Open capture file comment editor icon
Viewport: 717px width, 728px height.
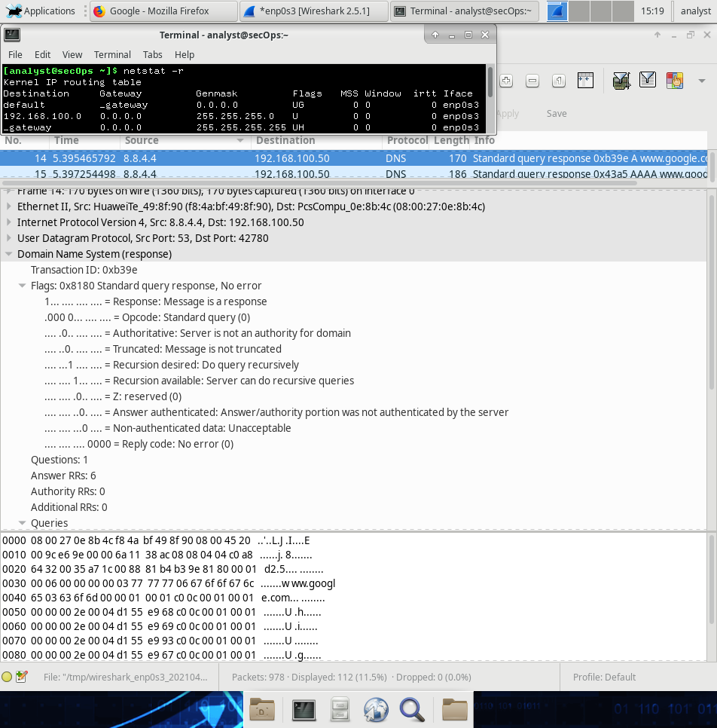[21, 677]
